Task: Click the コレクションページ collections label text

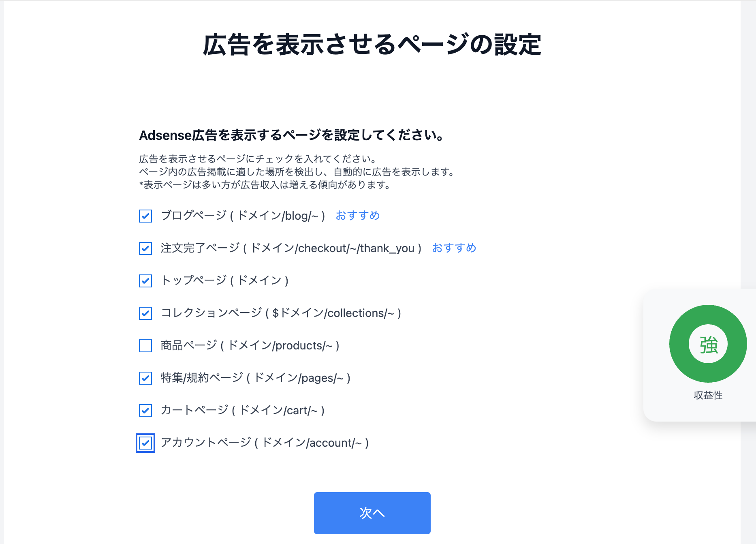Action: (x=280, y=313)
